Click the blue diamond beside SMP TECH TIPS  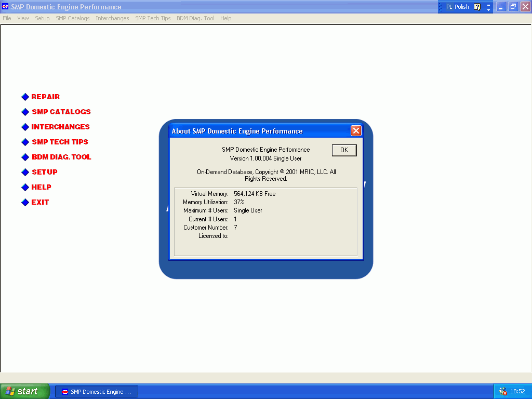point(25,142)
